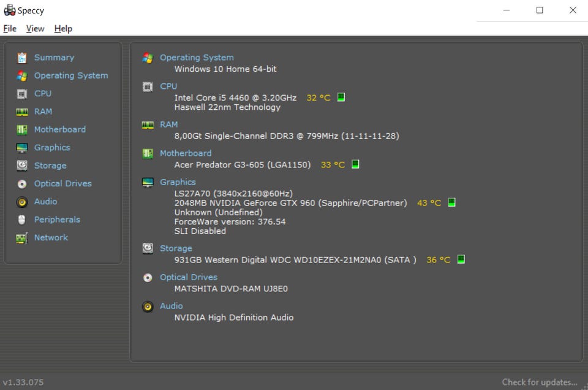Select Operating System in the sidebar
This screenshot has width=588, height=390.
[71, 75]
